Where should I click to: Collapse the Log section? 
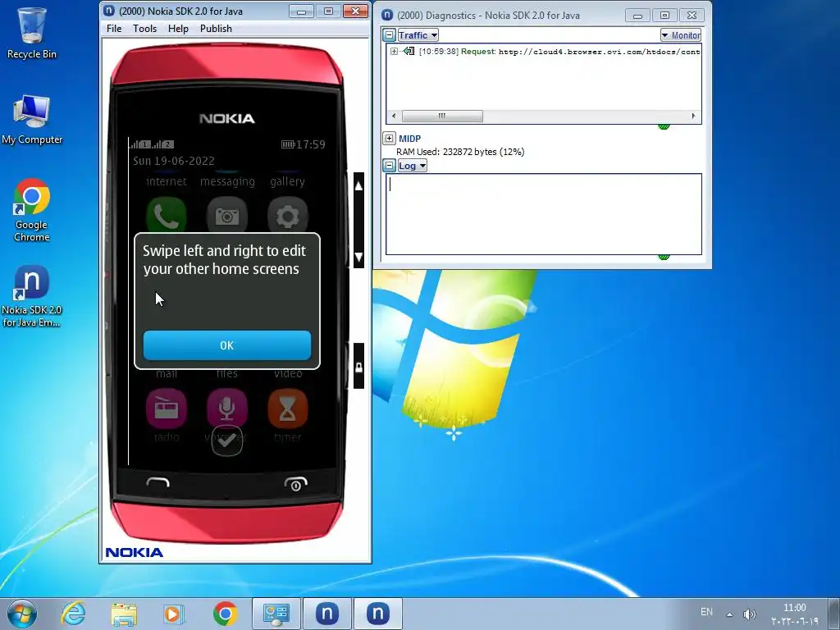click(x=390, y=166)
